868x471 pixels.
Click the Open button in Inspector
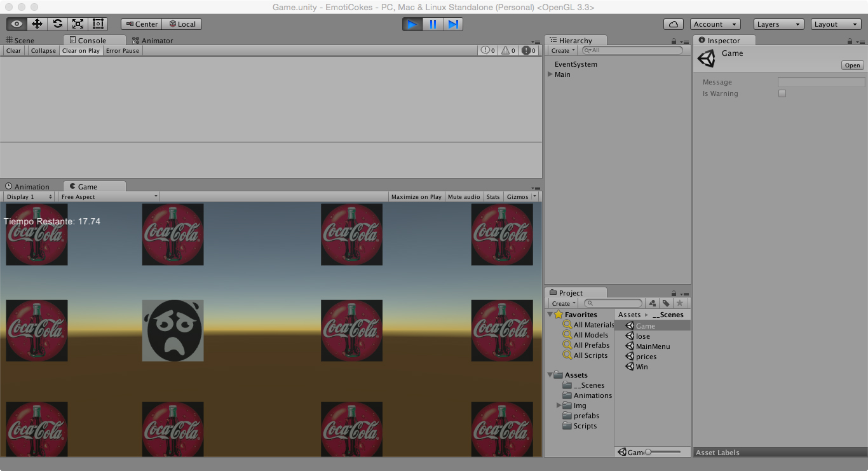click(x=852, y=65)
